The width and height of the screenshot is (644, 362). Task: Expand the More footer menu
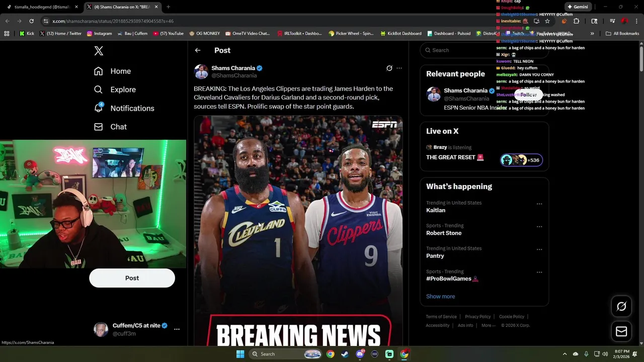[488, 325]
